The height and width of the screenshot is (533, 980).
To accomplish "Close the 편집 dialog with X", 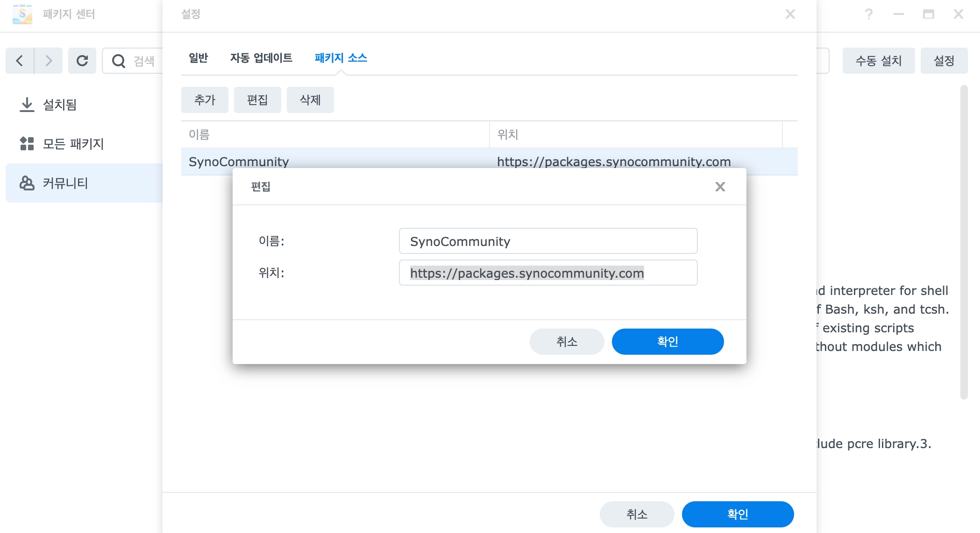I will [x=720, y=187].
